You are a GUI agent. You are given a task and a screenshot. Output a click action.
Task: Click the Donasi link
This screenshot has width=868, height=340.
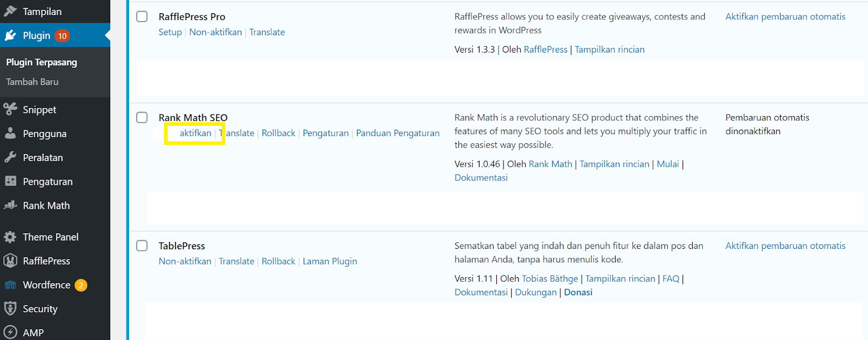578,292
